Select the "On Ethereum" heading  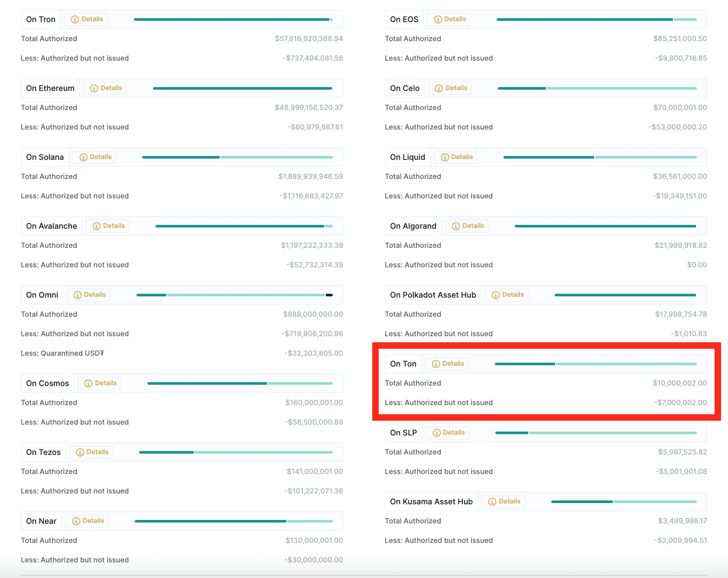(x=50, y=88)
